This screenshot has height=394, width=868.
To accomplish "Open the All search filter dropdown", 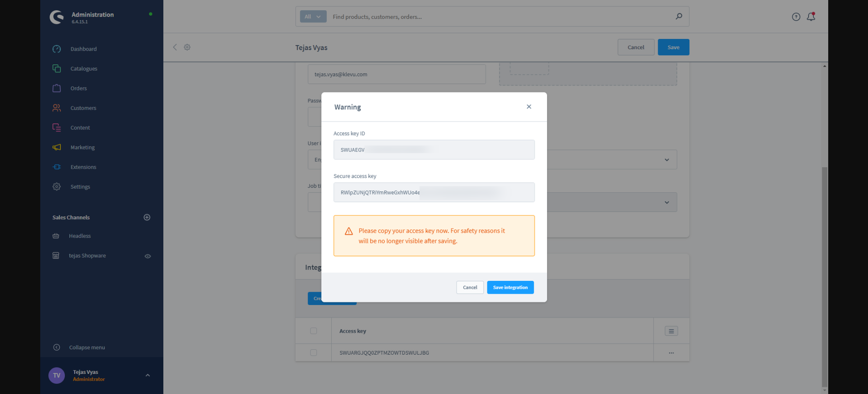I will [x=313, y=17].
